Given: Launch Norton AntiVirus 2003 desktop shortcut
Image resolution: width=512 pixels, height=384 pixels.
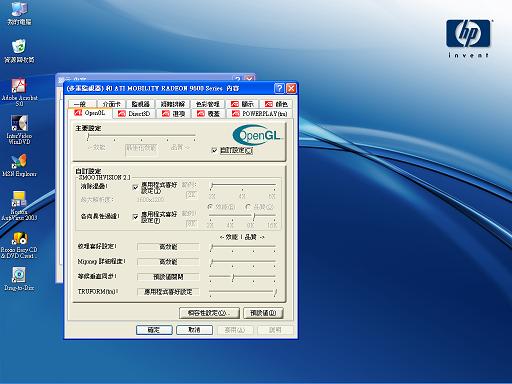Looking at the screenshot, I should pyautogui.click(x=19, y=206).
